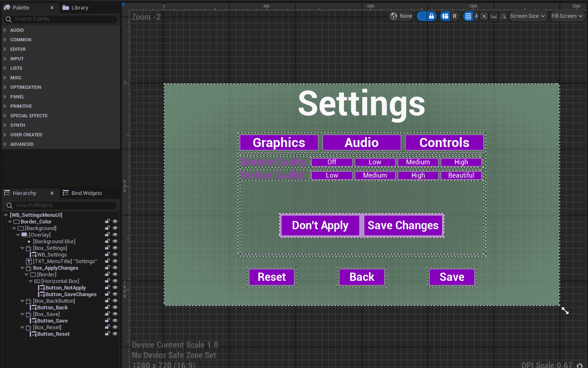
Task: Toggle visibility eye of Border_Color
Action: pos(115,222)
